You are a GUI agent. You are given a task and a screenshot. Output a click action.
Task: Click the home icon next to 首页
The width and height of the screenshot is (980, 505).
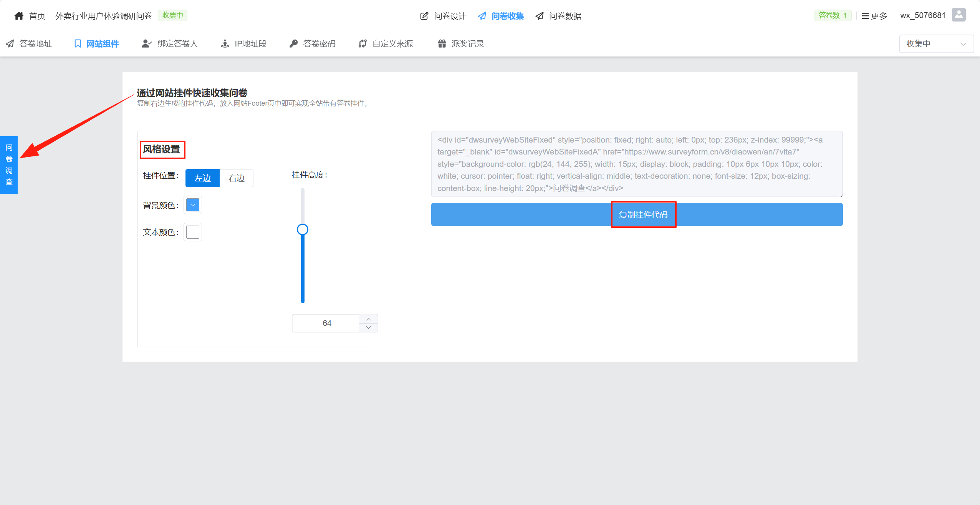[x=19, y=16]
